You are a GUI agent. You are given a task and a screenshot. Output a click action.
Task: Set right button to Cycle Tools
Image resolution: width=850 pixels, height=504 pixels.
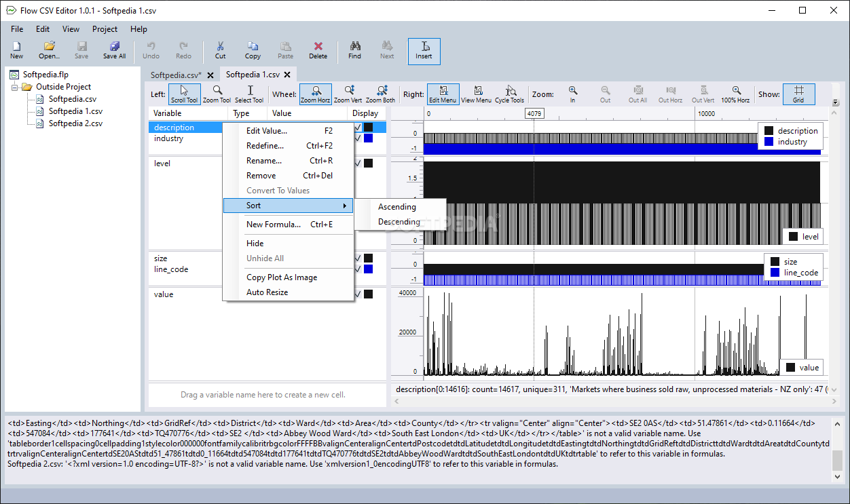point(509,94)
